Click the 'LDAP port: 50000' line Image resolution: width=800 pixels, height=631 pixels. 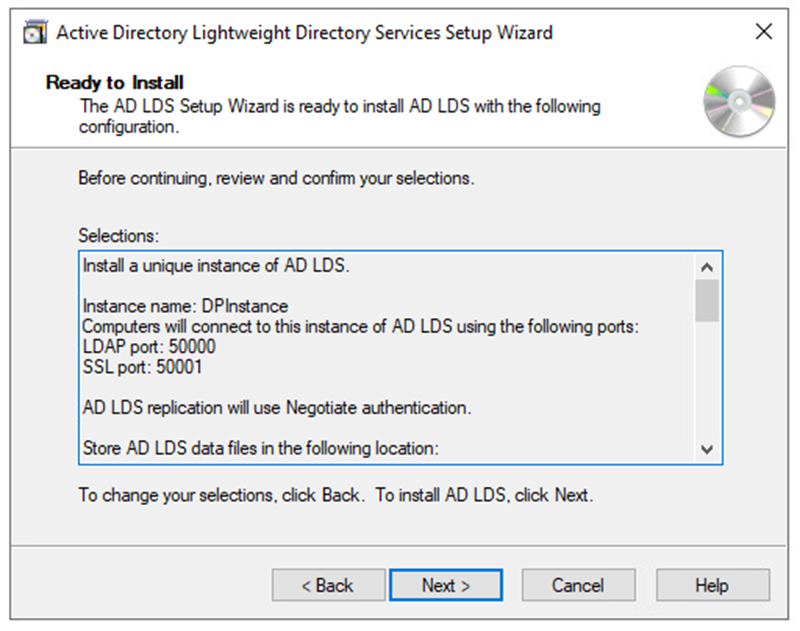click(x=149, y=346)
